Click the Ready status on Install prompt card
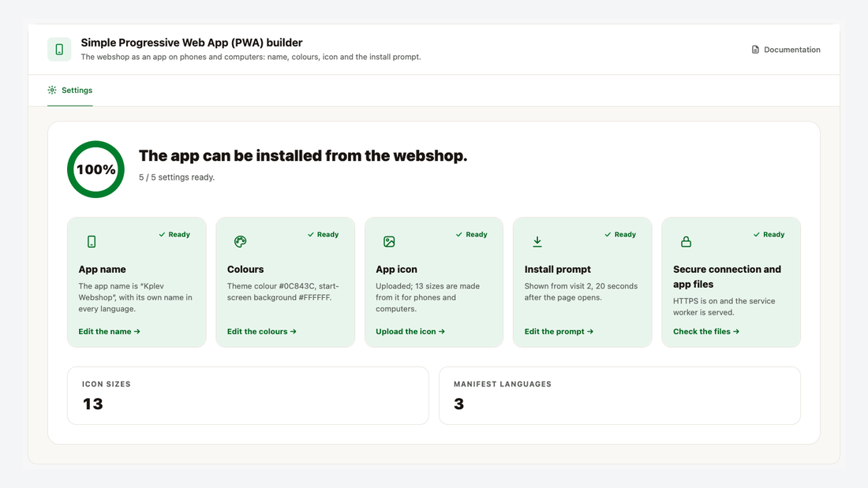868x488 pixels. point(620,235)
